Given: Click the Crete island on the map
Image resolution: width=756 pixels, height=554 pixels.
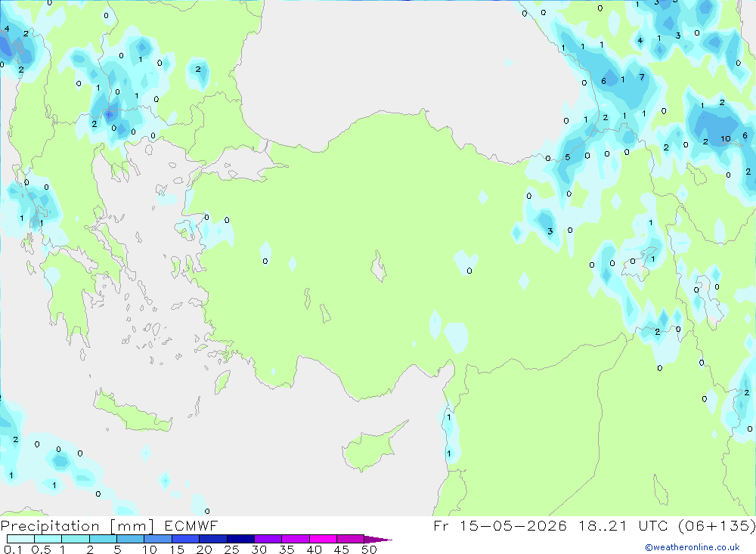Looking at the screenshot, I should point(134,412).
